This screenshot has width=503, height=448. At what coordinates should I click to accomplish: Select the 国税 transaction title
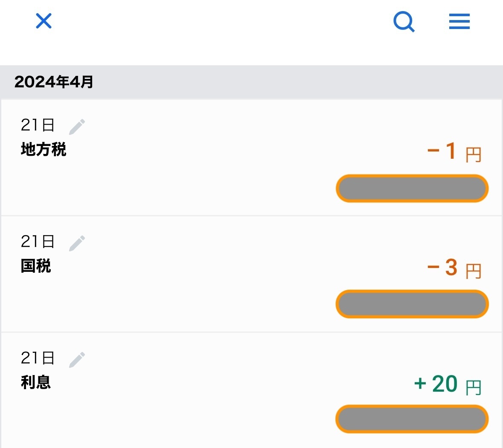point(35,266)
